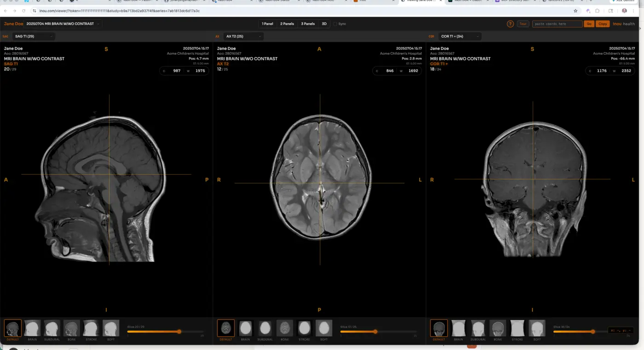Open the COR T1 + (34) series dropdown
This screenshot has height=350, width=644.
tap(459, 36)
